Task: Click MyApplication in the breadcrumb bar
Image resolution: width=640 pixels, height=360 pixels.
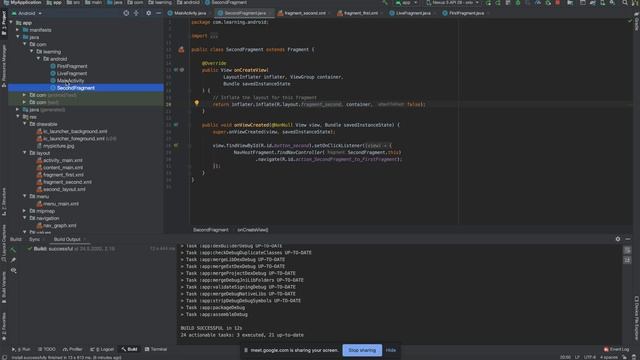Action: pyautogui.click(x=22, y=3)
